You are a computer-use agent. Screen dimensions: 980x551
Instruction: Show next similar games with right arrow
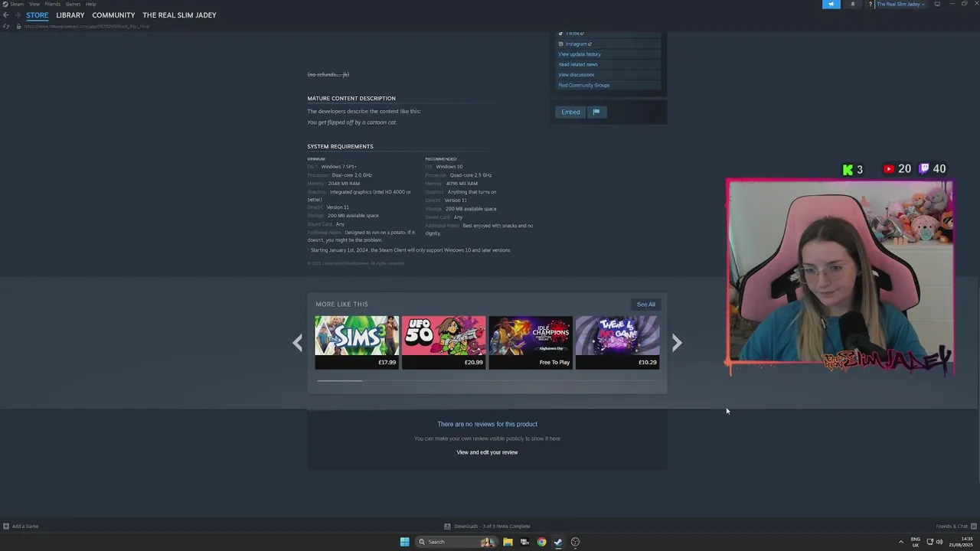pos(677,343)
